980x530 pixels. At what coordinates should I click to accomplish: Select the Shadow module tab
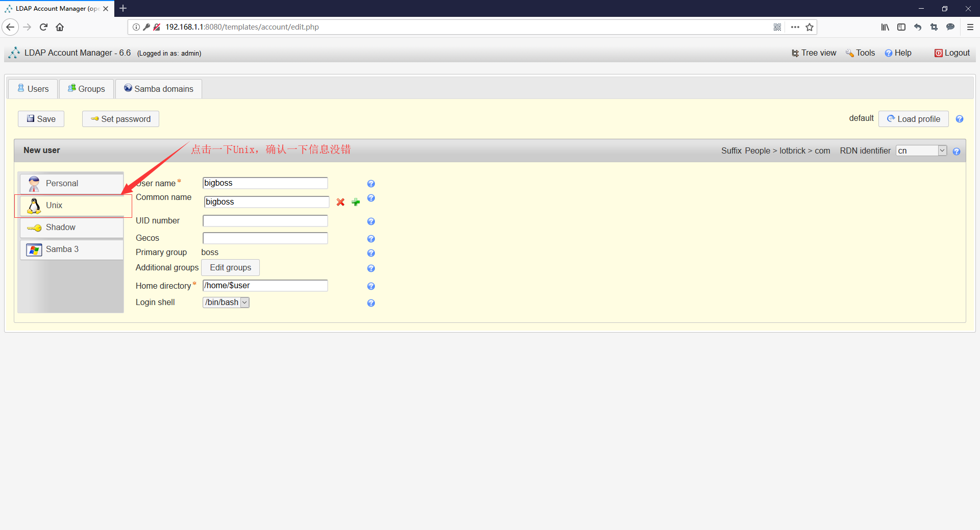pyautogui.click(x=71, y=227)
